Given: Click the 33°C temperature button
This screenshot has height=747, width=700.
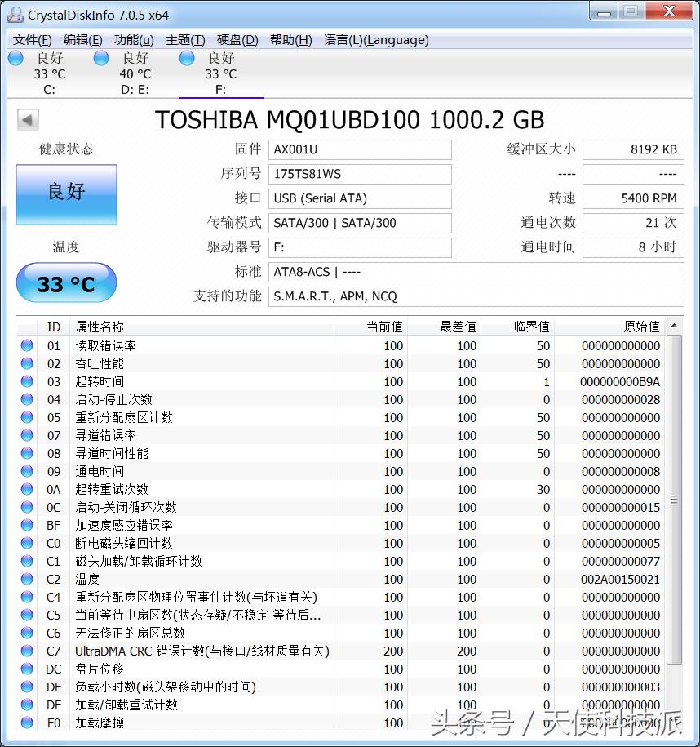Looking at the screenshot, I should (x=65, y=282).
